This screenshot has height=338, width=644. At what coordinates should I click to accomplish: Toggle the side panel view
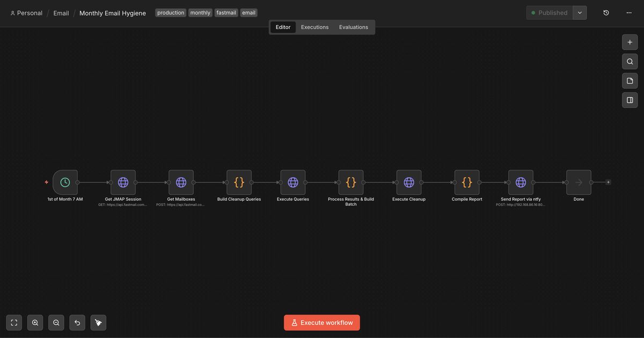(629, 100)
